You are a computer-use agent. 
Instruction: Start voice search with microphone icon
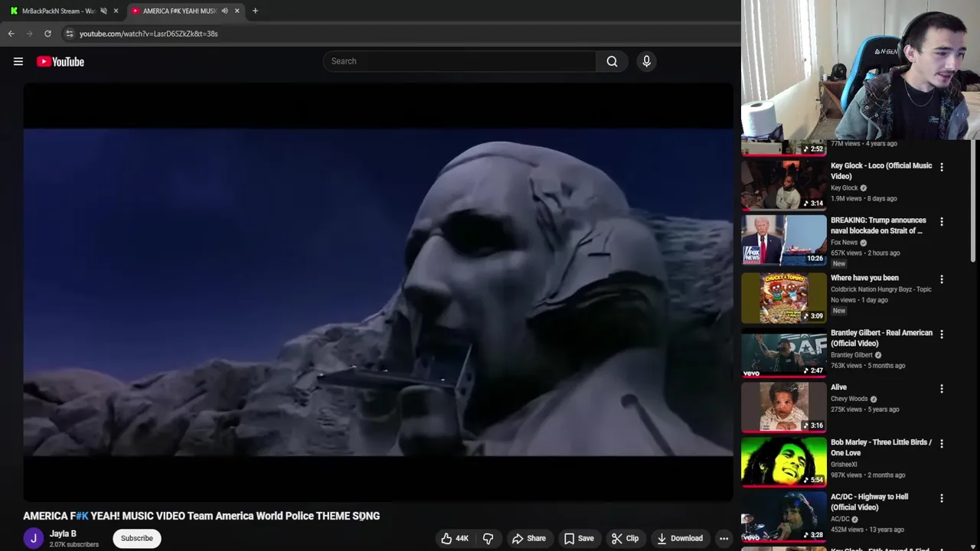point(646,61)
